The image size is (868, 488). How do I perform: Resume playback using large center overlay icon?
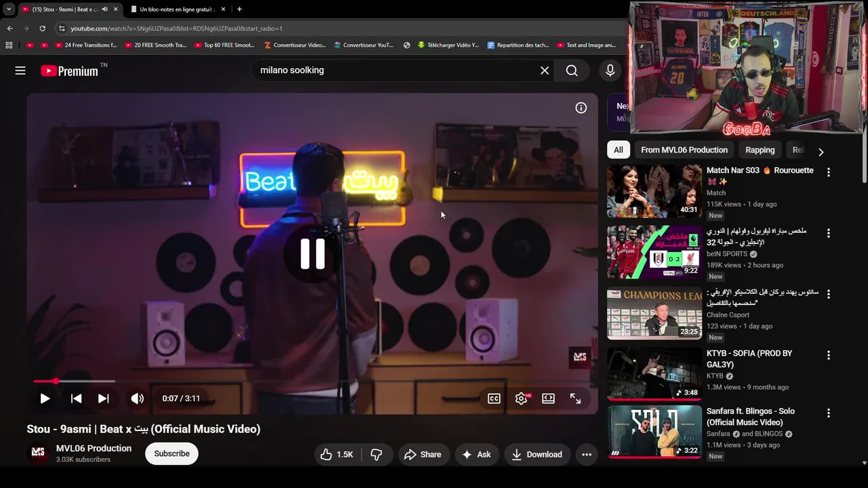click(313, 253)
